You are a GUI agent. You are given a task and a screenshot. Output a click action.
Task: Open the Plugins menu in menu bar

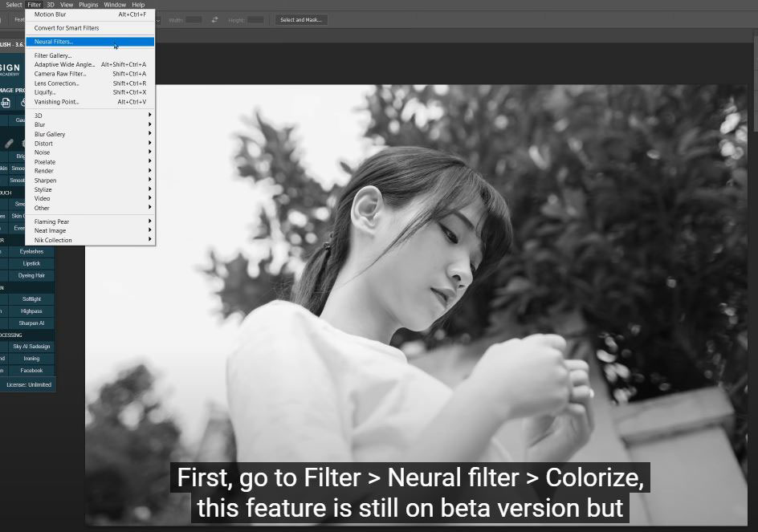tap(88, 5)
